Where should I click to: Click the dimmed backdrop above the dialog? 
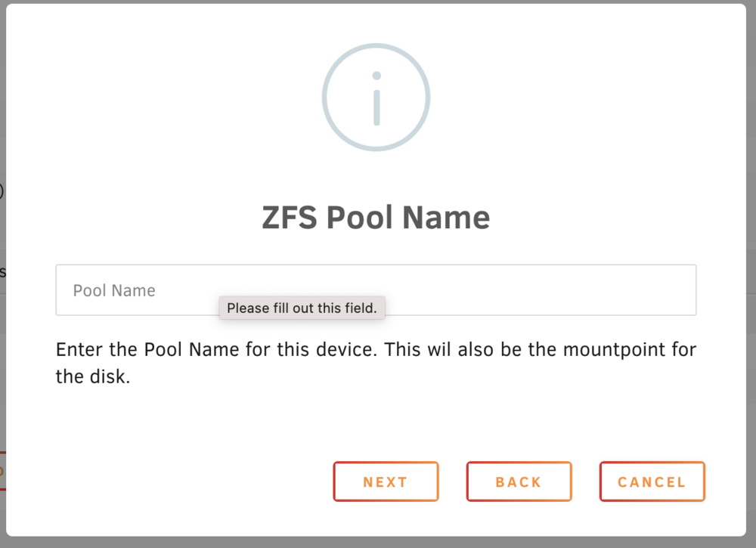376,2
